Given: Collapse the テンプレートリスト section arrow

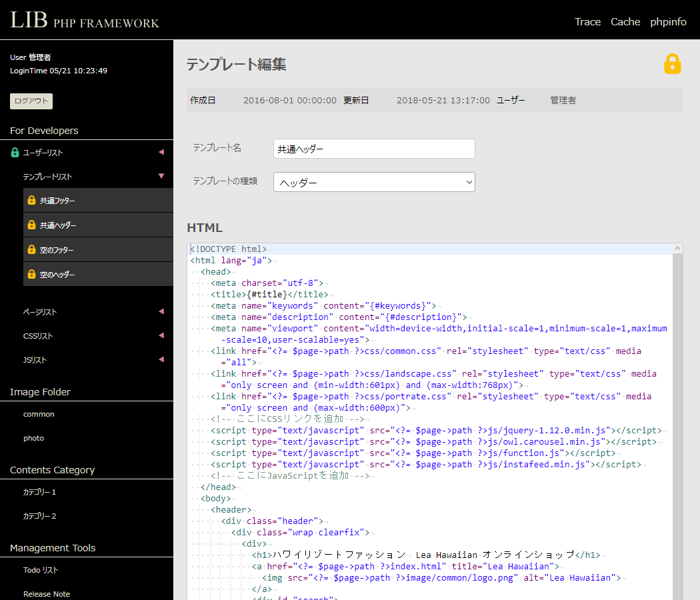Looking at the screenshot, I should pyautogui.click(x=161, y=177).
